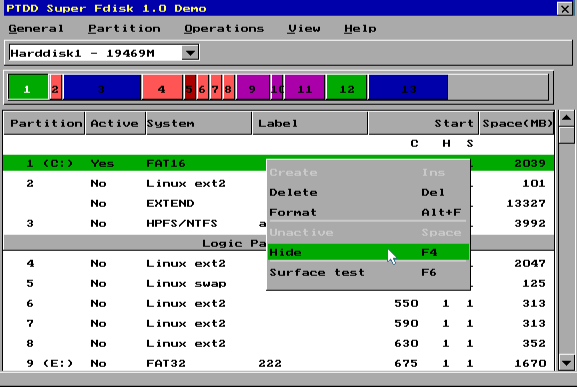This screenshot has width=579, height=387.
Task: Select partition 9 (E:) FAT32 row
Action: click(278, 363)
